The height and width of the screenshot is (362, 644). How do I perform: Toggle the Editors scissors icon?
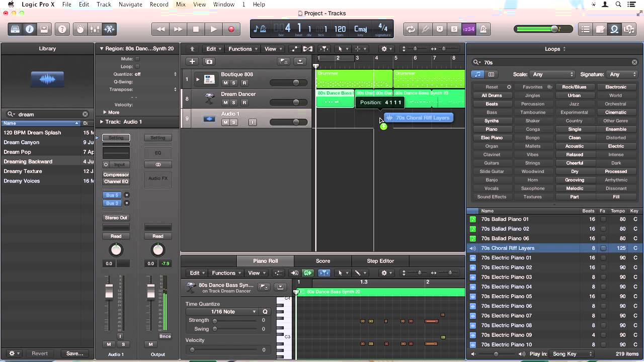109,29
